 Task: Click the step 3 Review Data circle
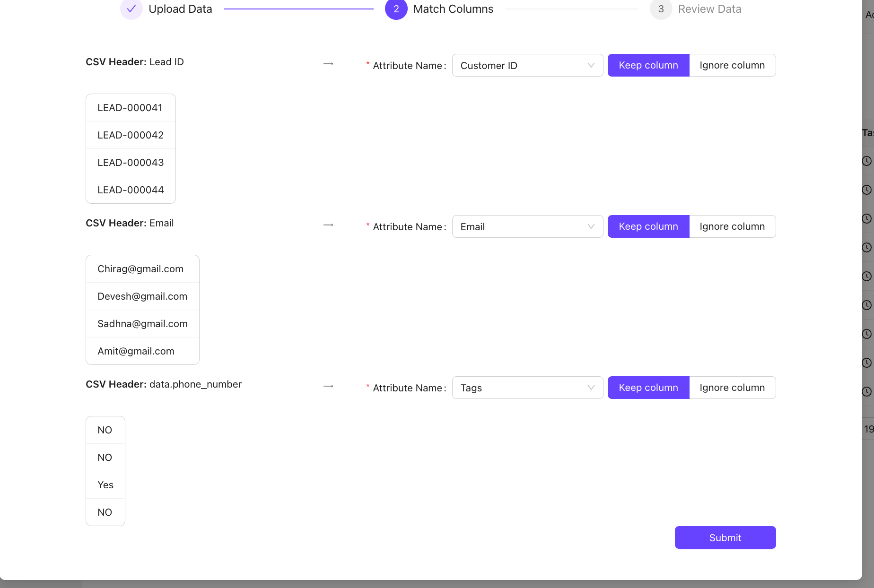coord(661,9)
